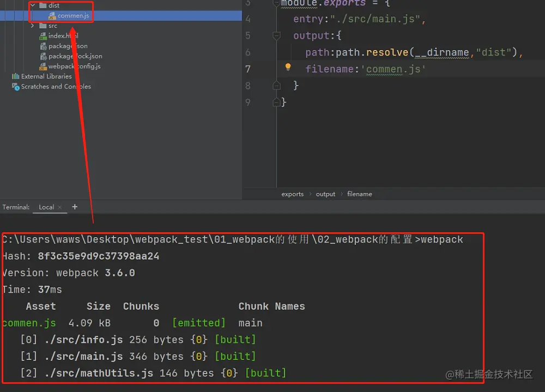545x392 pixels.
Task: Click the package.json file icon
Action: pos(43,46)
